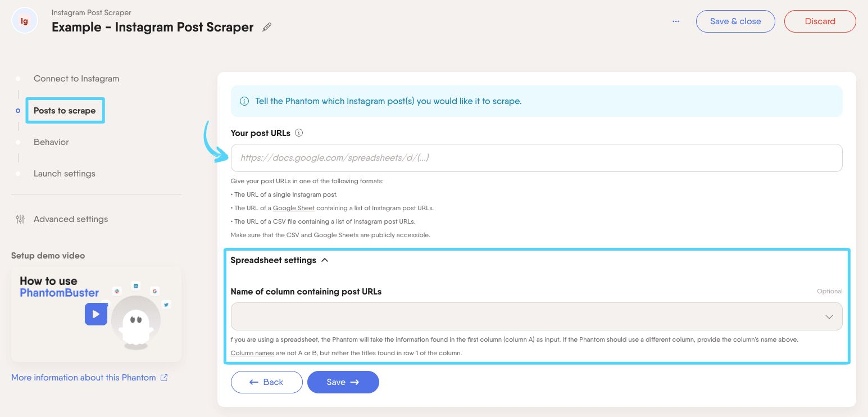Click the Optional label text
The width and height of the screenshot is (868, 417).
[830, 291]
